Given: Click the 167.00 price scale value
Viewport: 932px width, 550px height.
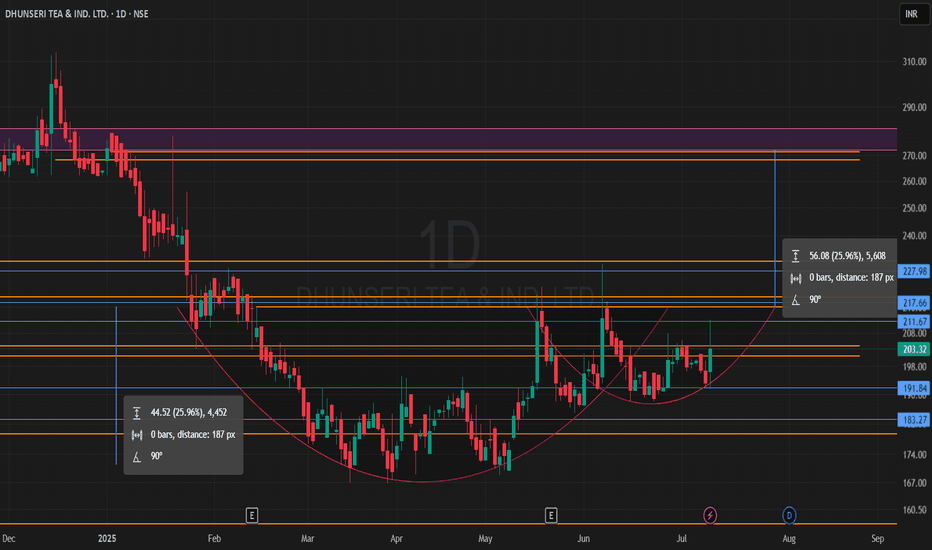Looking at the screenshot, I should point(914,483).
